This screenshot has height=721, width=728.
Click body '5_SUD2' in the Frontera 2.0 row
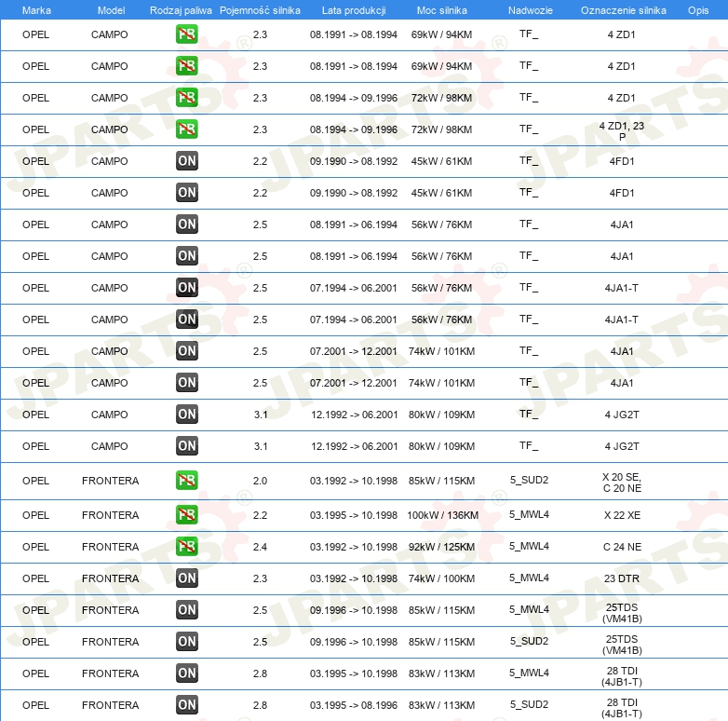[x=529, y=480]
